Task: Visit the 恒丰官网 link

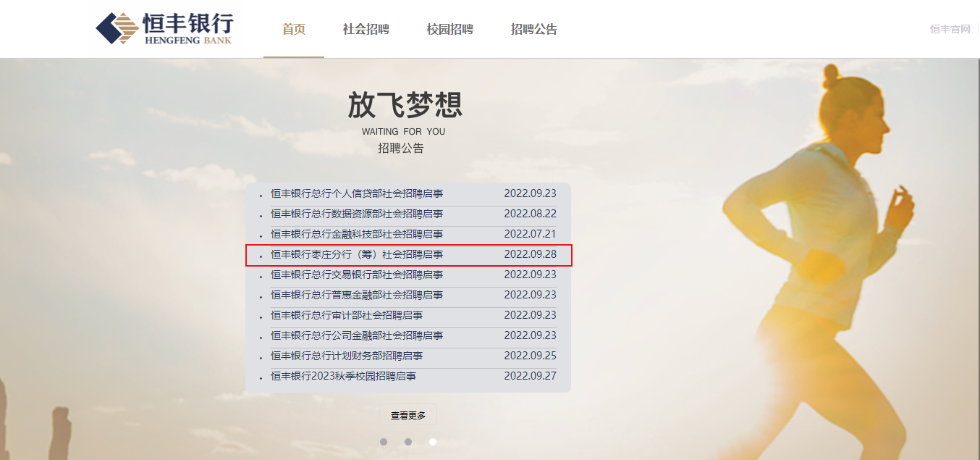Action: click(x=950, y=29)
